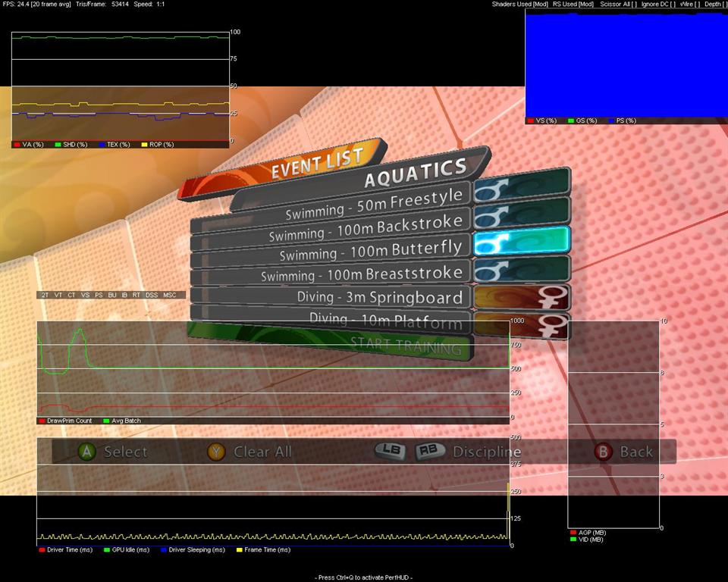Screen dimensions: 728x582
Task: Click the green A Select button icon
Action: tap(86, 451)
